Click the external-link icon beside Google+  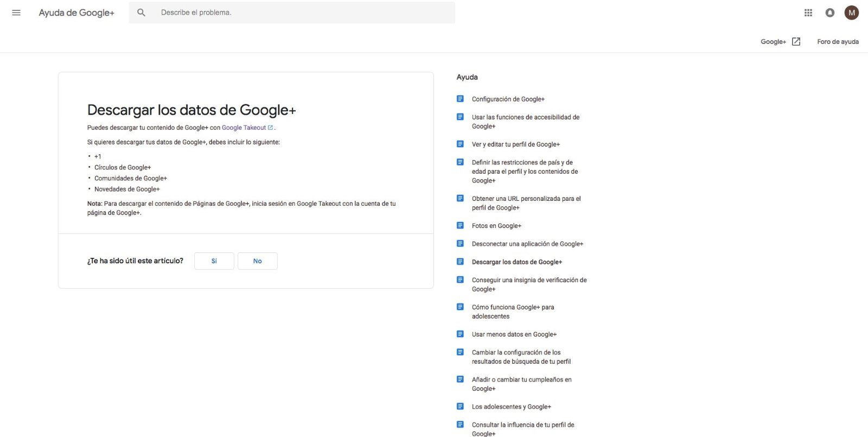pyautogui.click(x=796, y=42)
